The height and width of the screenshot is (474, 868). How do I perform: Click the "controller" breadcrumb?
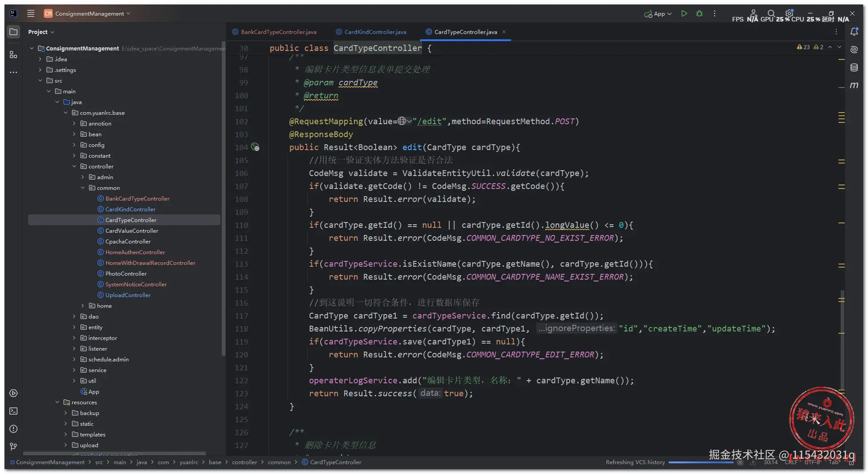(x=245, y=462)
